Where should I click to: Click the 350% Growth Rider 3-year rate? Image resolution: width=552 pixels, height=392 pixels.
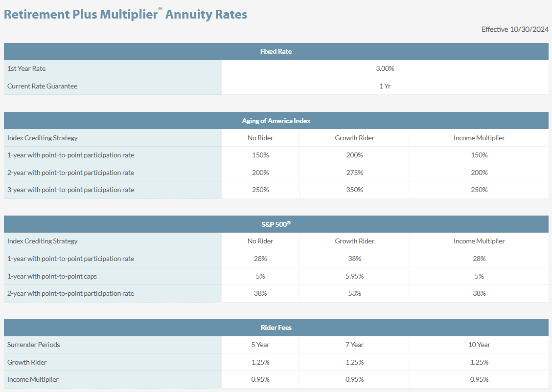coord(354,190)
